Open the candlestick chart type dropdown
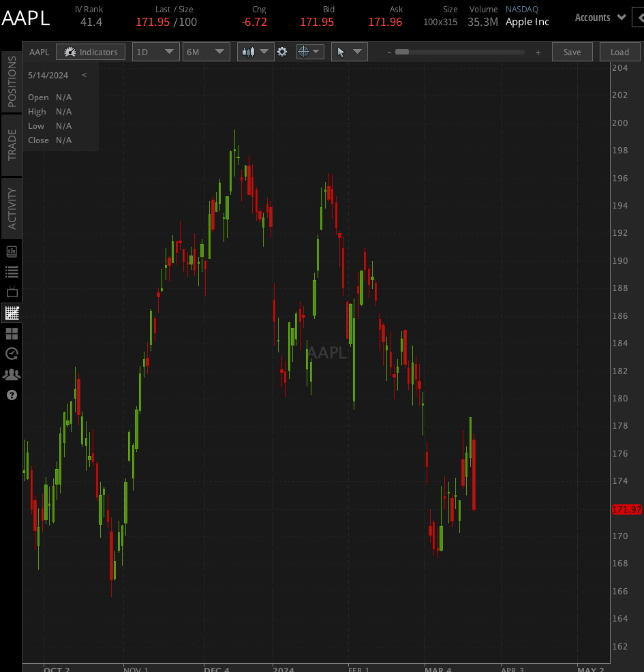The width and height of the screenshot is (644, 672). point(256,52)
